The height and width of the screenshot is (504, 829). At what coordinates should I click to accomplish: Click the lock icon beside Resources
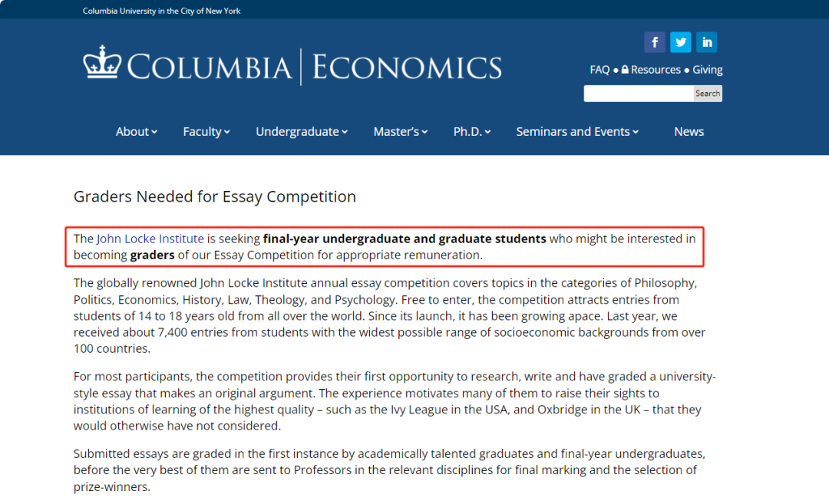click(x=625, y=69)
